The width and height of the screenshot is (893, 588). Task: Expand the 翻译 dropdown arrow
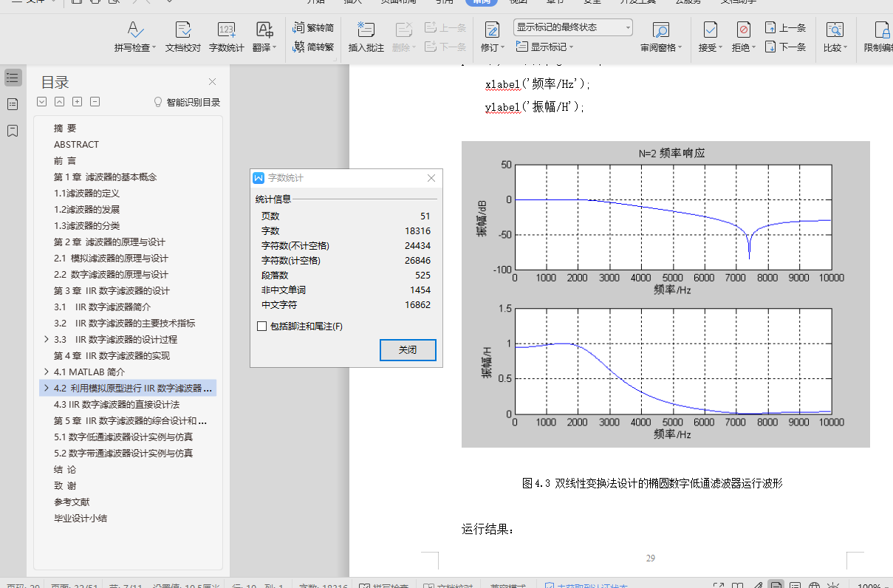click(275, 48)
